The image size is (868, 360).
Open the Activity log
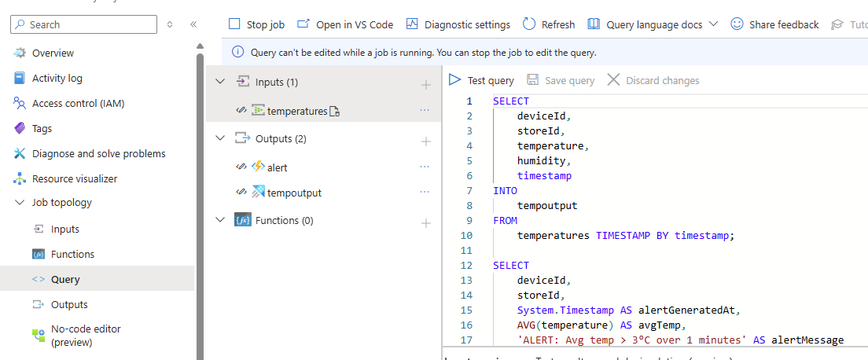[57, 78]
